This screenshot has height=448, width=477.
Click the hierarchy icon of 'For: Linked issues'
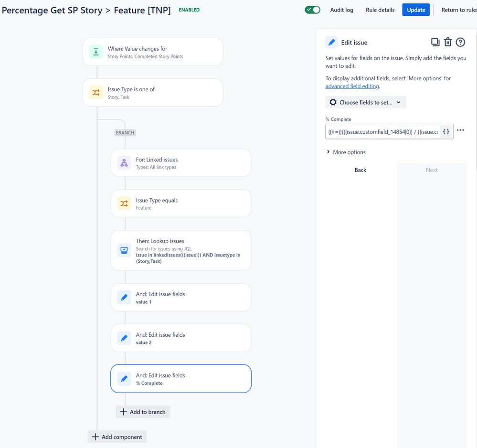point(124,163)
